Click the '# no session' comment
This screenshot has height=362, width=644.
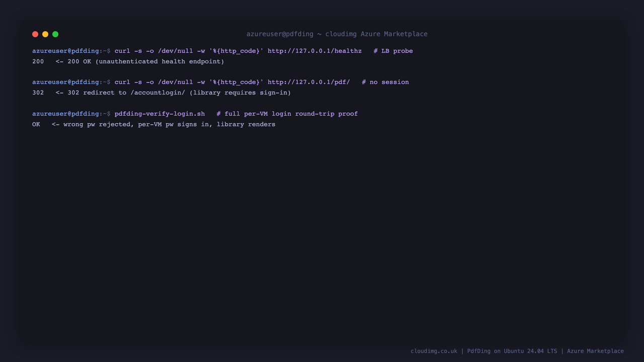pyautogui.click(x=385, y=82)
